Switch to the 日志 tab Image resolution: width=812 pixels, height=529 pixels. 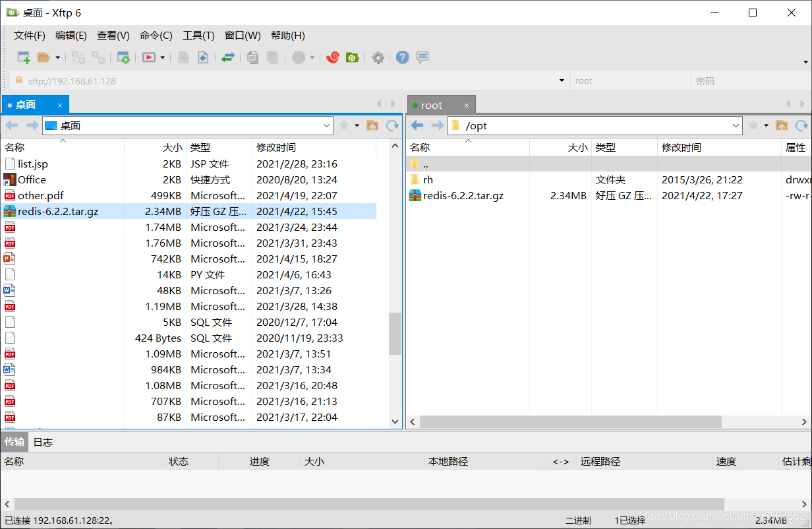click(x=43, y=442)
